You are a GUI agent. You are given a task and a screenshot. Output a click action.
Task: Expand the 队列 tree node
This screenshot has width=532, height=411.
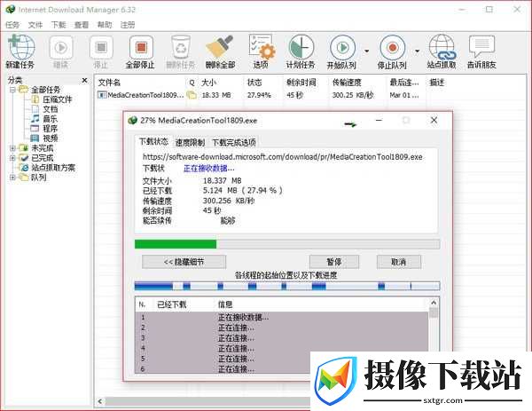point(12,178)
